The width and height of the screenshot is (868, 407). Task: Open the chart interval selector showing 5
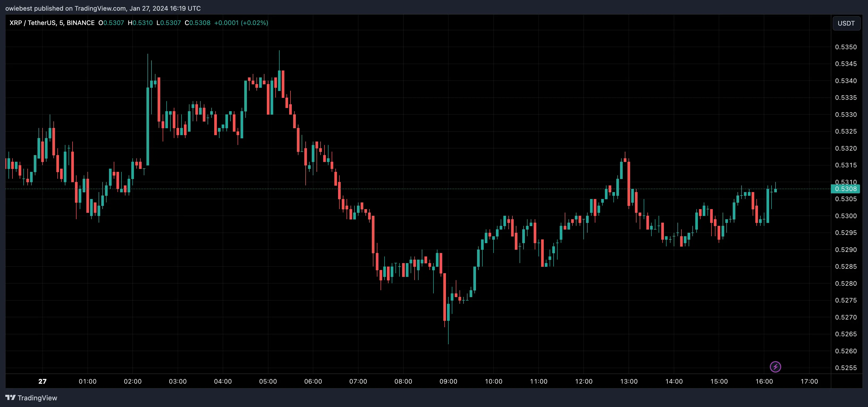tap(61, 23)
